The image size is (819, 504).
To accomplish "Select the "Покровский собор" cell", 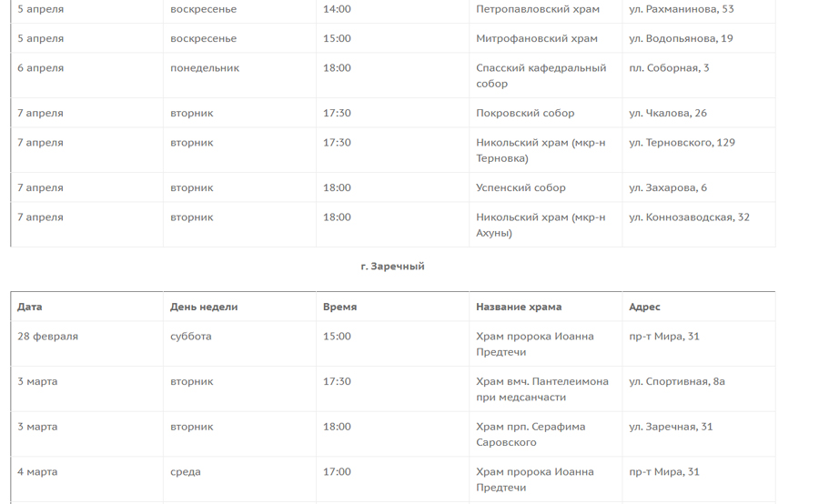I will [x=525, y=113].
